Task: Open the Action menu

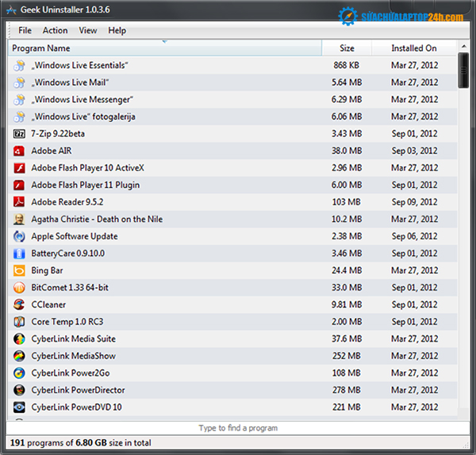Action: pyautogui.click(x=55, y=30)
